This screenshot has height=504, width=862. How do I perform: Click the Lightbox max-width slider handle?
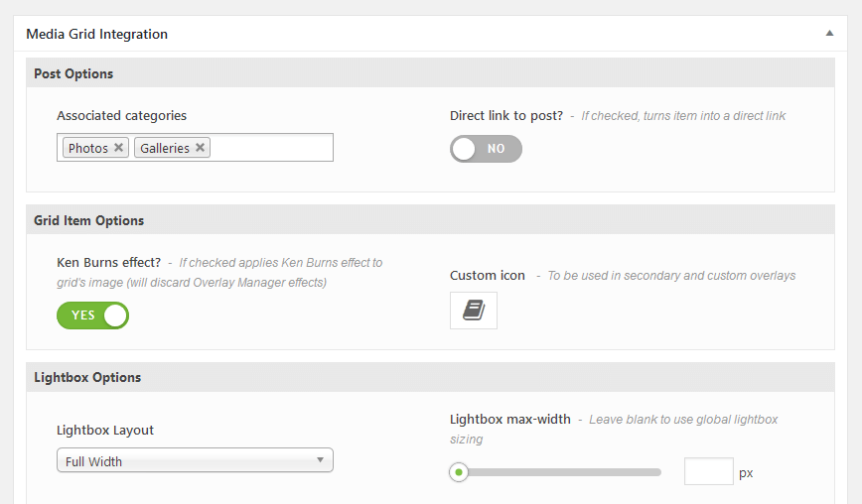point(459,472)
